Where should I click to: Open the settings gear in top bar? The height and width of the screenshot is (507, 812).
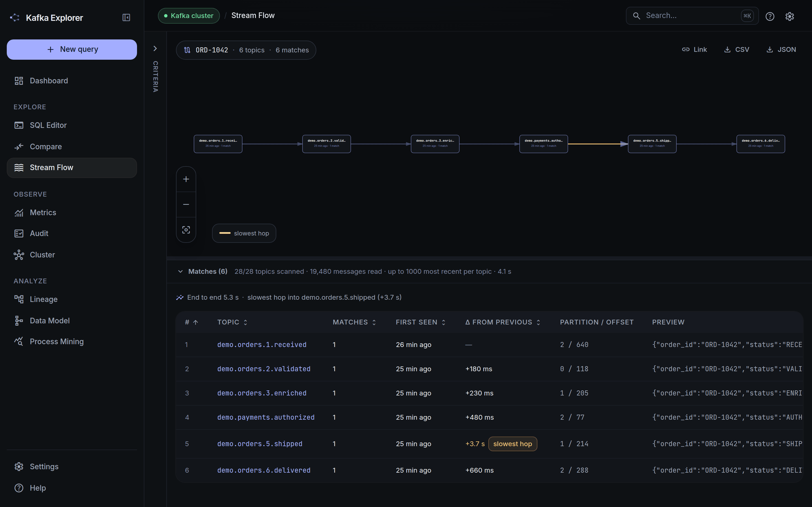[x=789, y=16]
